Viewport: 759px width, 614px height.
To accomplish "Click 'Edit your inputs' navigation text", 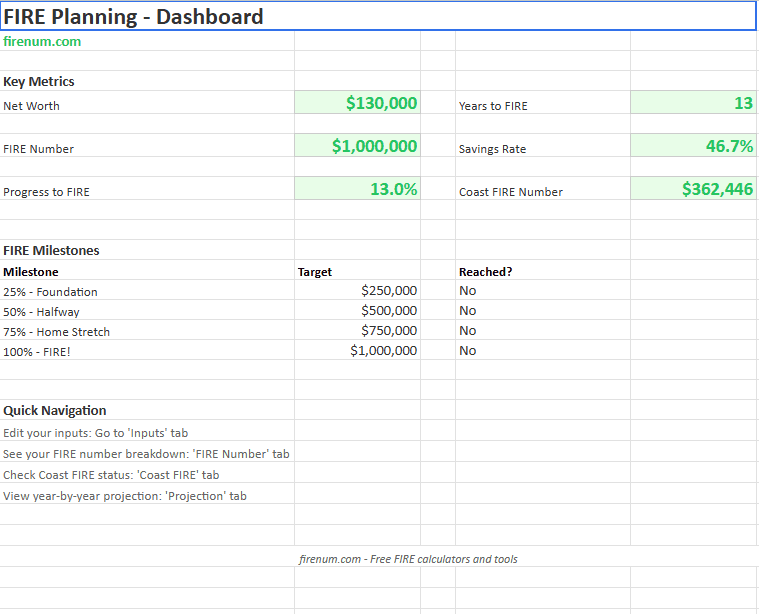I will (96, 433).
